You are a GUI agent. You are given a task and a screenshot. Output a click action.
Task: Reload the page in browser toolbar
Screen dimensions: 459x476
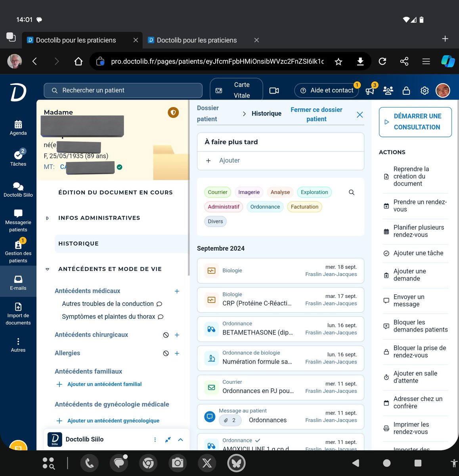tap(382, 61)
